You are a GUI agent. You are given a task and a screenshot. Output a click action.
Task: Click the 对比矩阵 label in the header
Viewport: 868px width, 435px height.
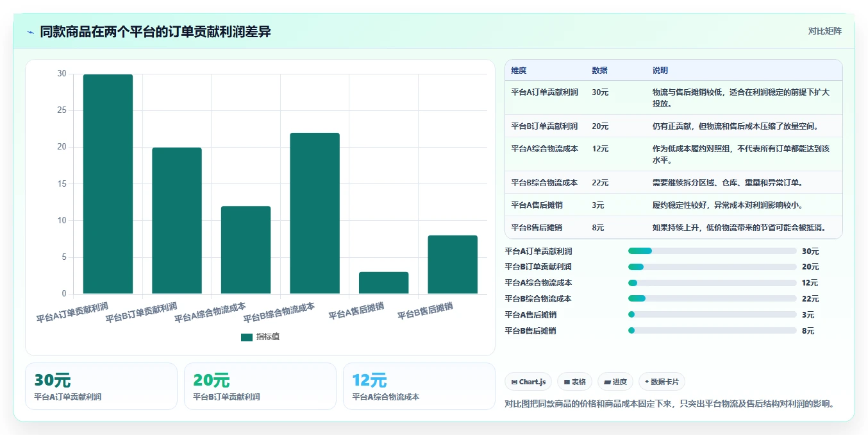(x=824, y=31)
